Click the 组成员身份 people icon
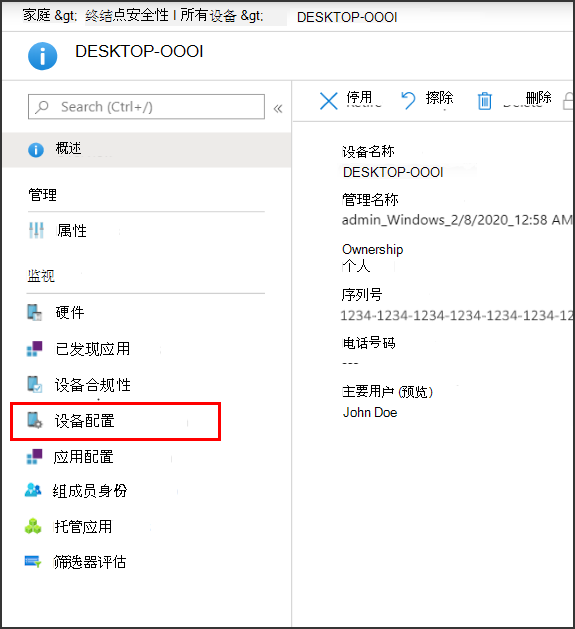575x629 pixels. point(33,490)
